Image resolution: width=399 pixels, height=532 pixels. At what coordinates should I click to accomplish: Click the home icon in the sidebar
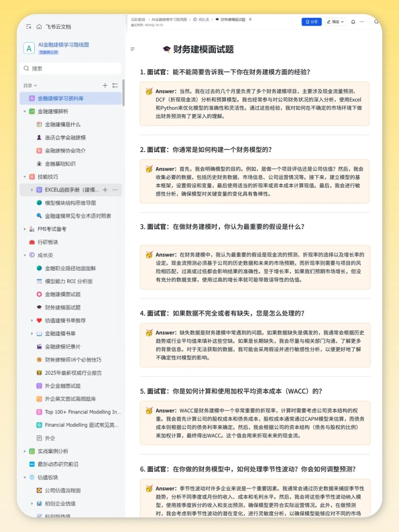[39, 27]
